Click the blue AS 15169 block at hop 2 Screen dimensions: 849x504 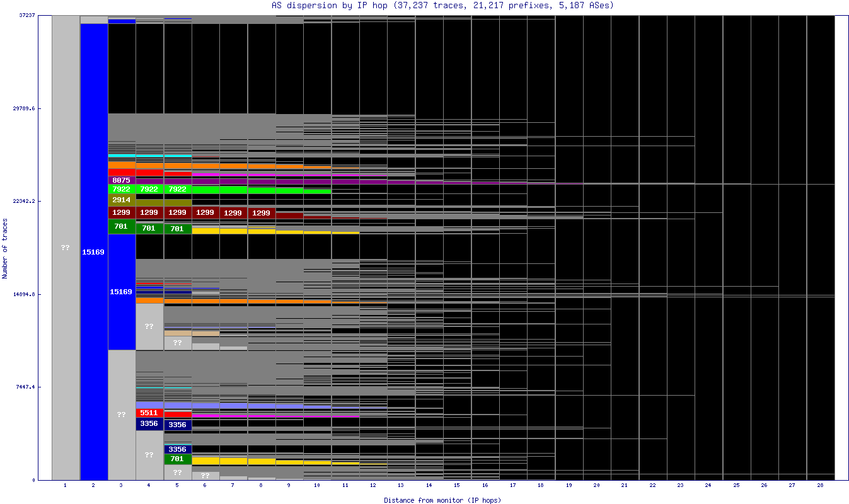93,252
